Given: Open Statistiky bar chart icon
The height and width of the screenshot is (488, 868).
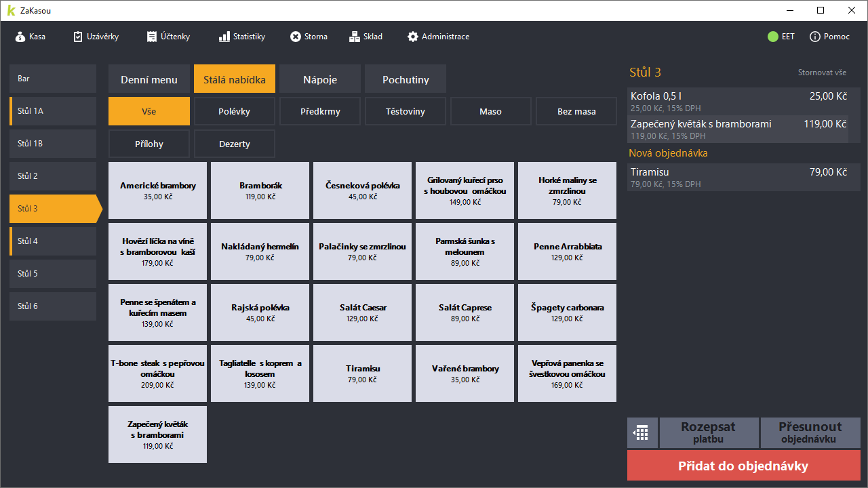Looking at the screenshot, I should (x=224, y=37).
